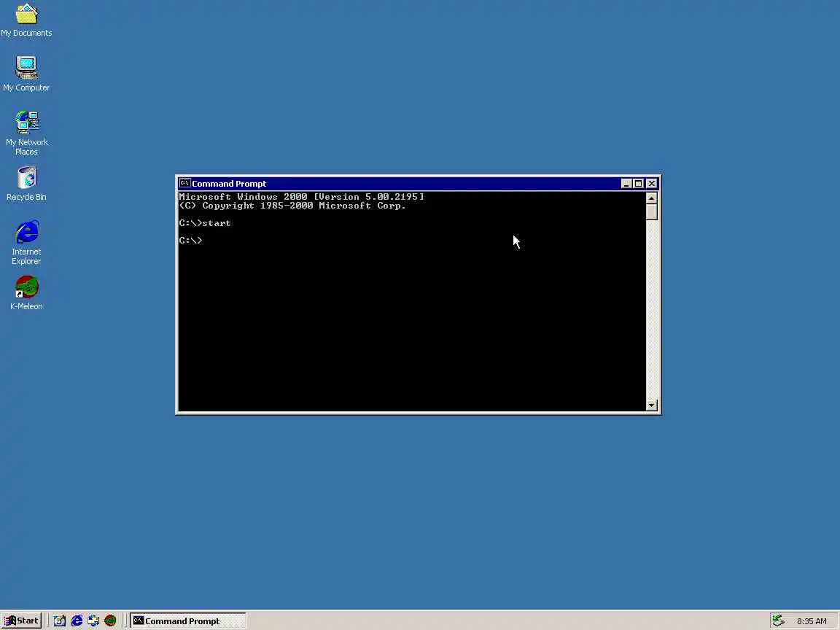Click the scrollbar up arrow
840x630 pixels.
coord(651,198)
